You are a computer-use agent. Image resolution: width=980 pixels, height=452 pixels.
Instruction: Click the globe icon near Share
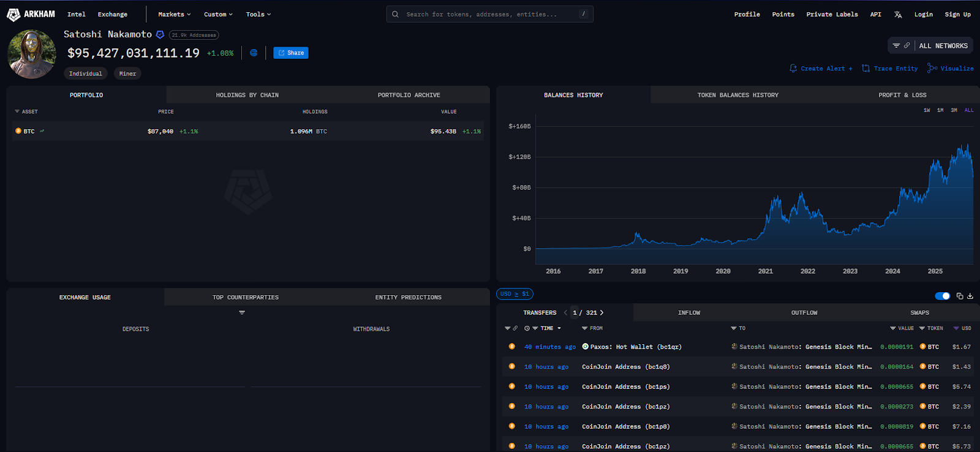254,53
